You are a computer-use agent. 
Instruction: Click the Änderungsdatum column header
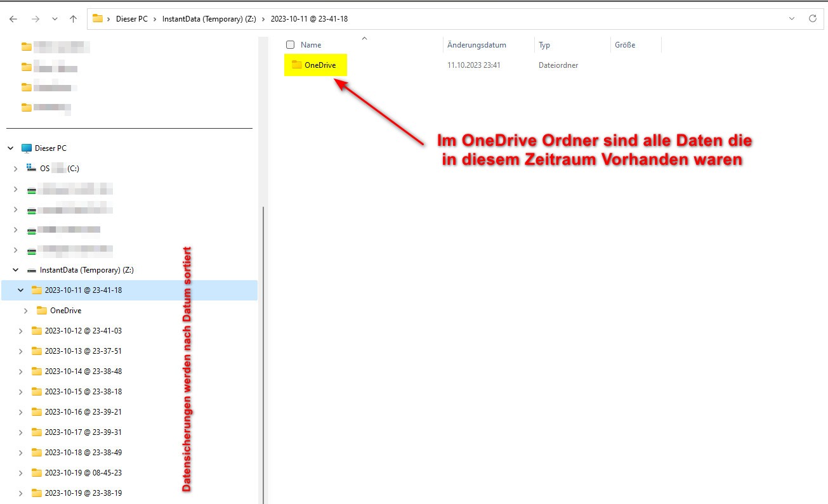click(476, 44)
